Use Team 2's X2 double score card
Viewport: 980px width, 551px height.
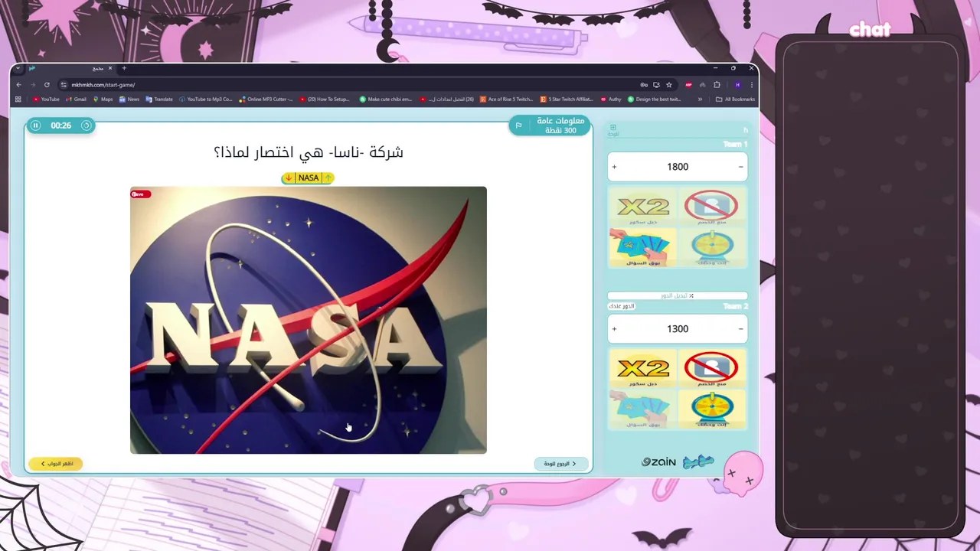click(x=643, y=369)
